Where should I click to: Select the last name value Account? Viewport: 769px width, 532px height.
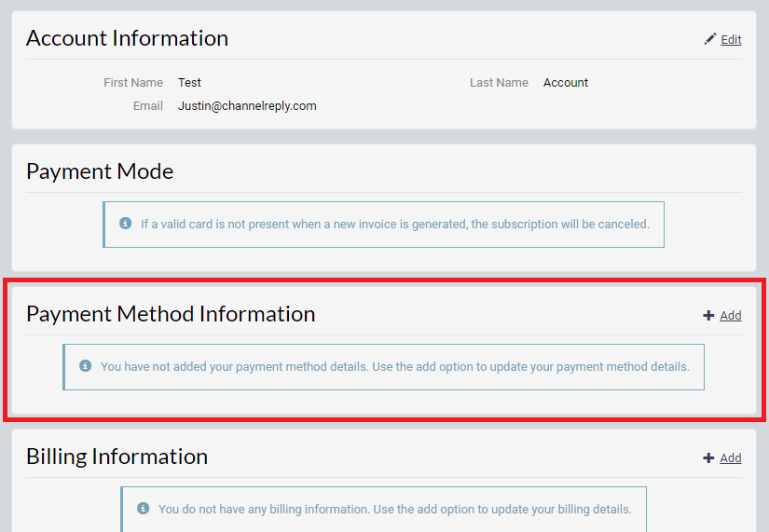coord(566,82)
